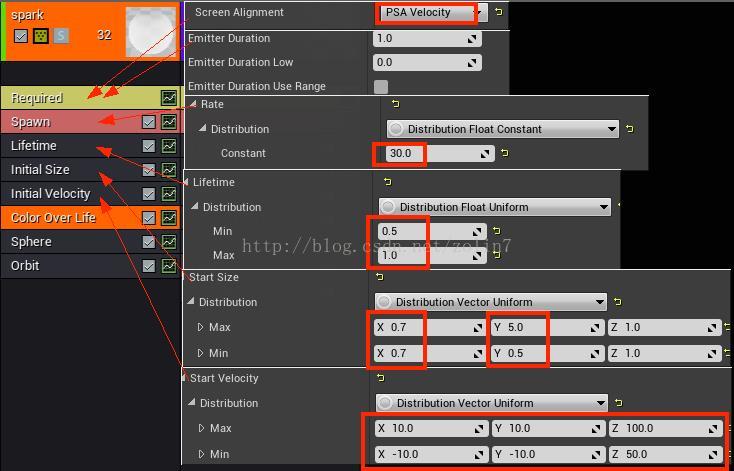This screenshot has width=734, height=471.
Task: Toggle the Orbit module checkbox
Action: pos(149,265)
